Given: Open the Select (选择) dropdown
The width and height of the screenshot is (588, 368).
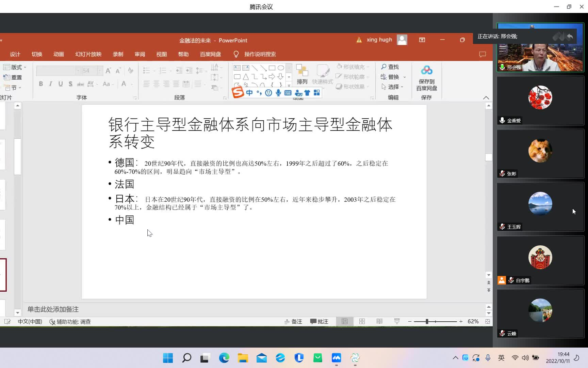Looking at the screenshot, I should (392, 87).
